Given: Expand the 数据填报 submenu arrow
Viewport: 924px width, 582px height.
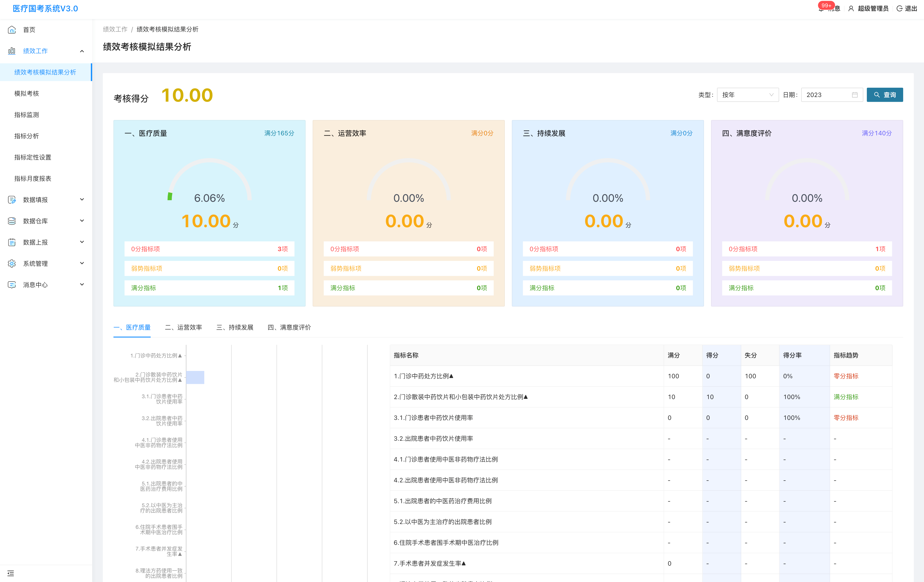Looking at the screenshot, I should click(x=82, y=199).
